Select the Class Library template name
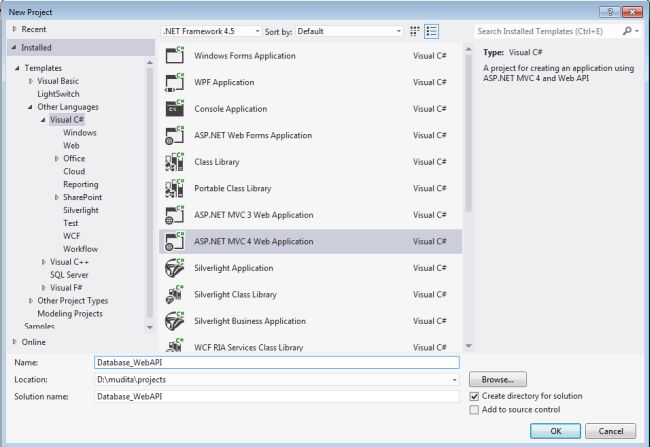This screenshot has height=447, width=650. 217,162
